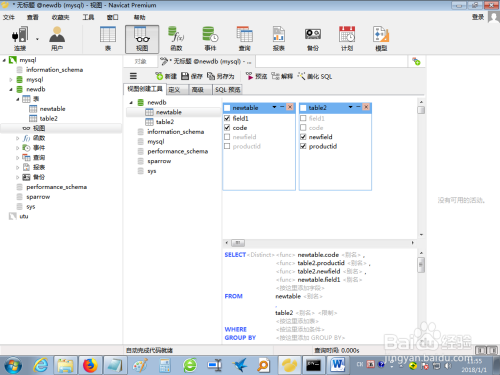Image resolution: width=500 pixels, height=375 pixels.
Task: Open the Connection tool in toolbar
Action: point(20,39)
